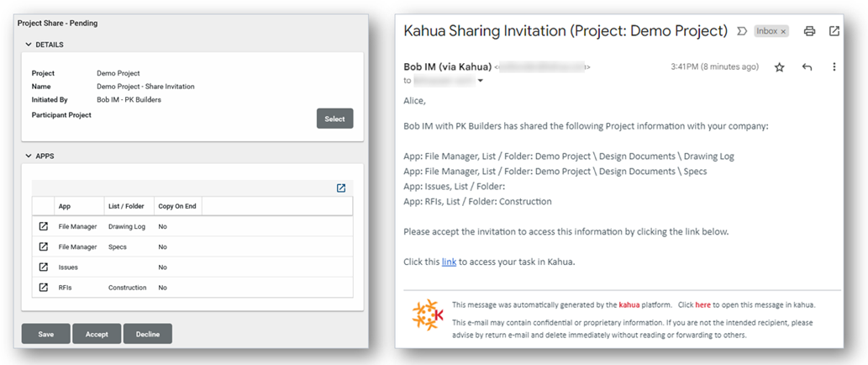
Task: Open the email in a new window
Action: [x=834, y=31]
